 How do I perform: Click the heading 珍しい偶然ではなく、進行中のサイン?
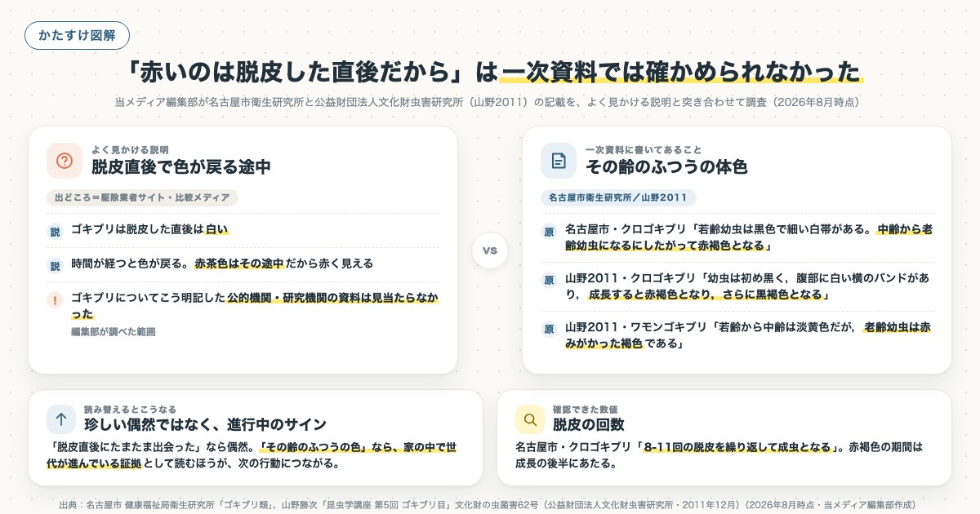pos(205,424)
